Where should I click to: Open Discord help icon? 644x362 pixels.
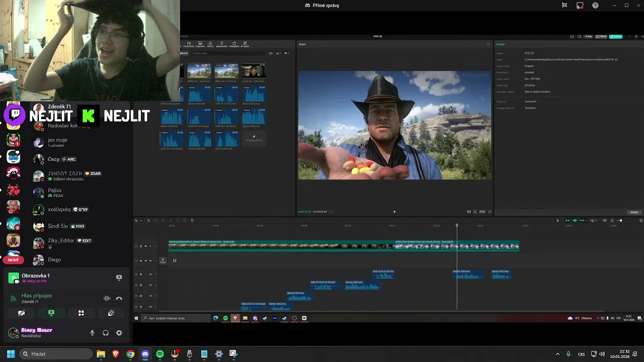(595, 6)
